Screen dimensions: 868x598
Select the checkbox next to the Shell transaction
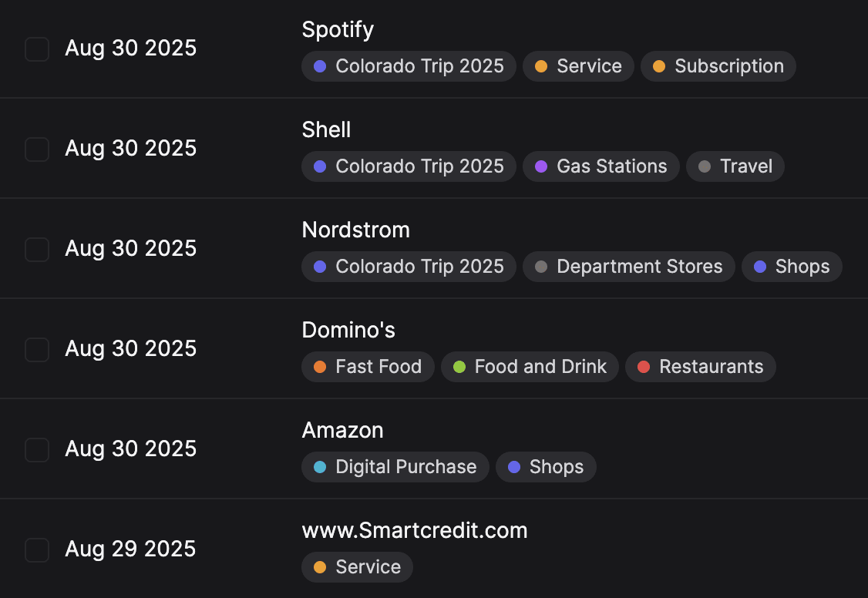tap(36, 149)
